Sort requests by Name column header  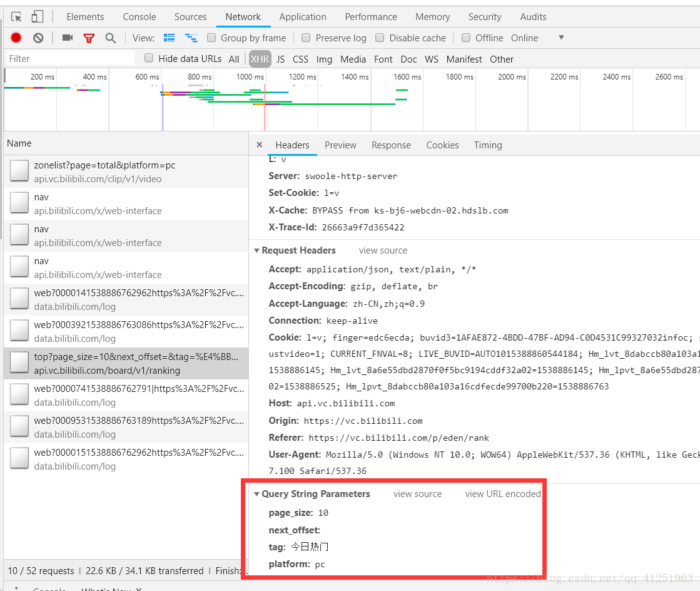pos(126,143)
